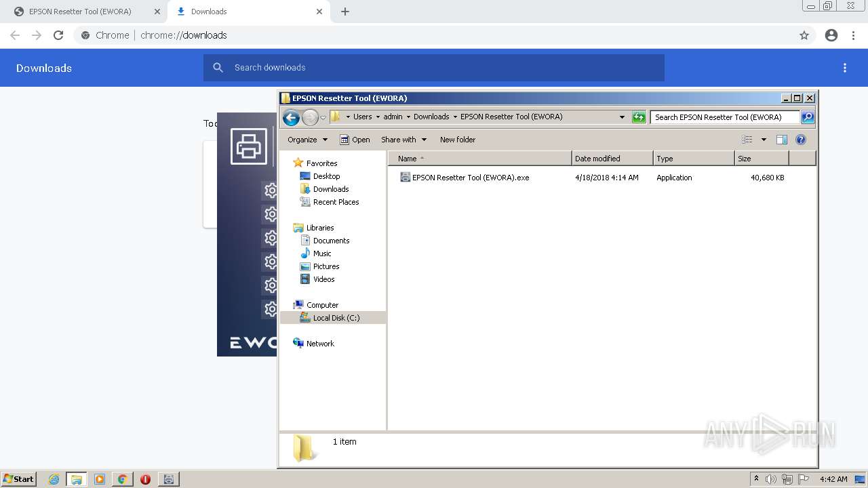Sort by Size column header
The height and width of the screenshot is (488, 868).
pos(762,159)
